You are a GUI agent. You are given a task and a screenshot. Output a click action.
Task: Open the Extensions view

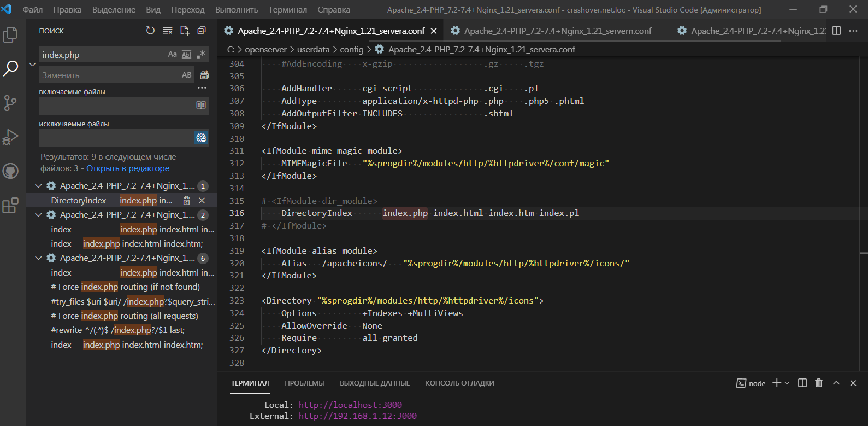tap(10, 206)
